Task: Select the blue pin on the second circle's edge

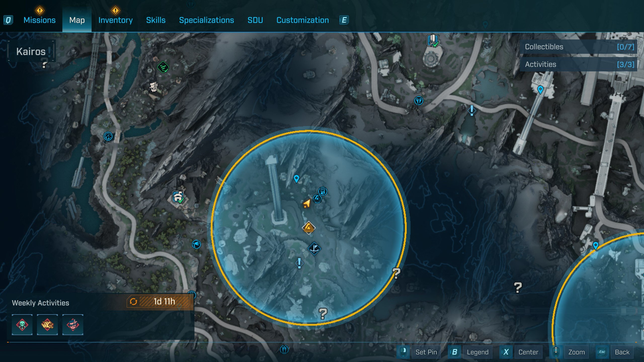Action: pyautogui.click(x=595, y=246)
